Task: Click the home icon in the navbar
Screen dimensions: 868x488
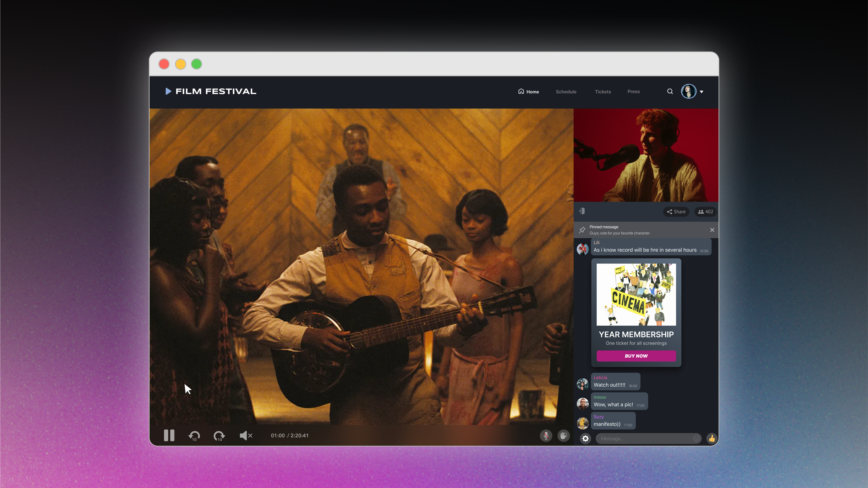Action: 521,91
